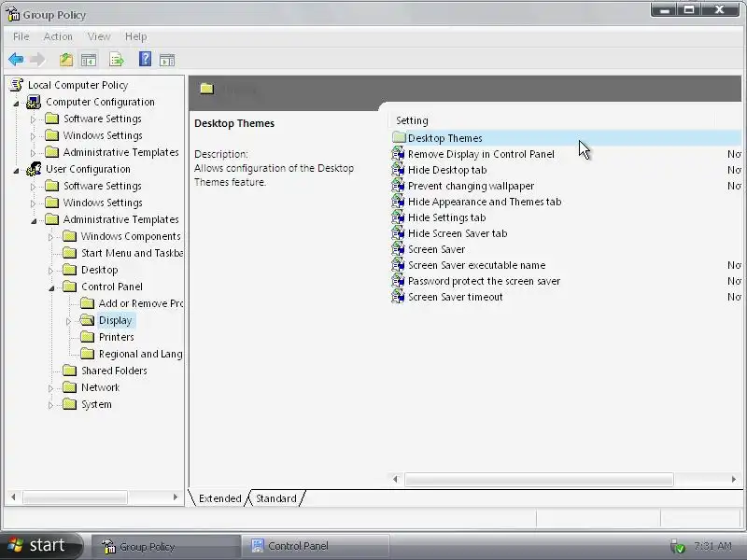
Task: Click the Computer Configuration computer icon
Action: point(34,102)
